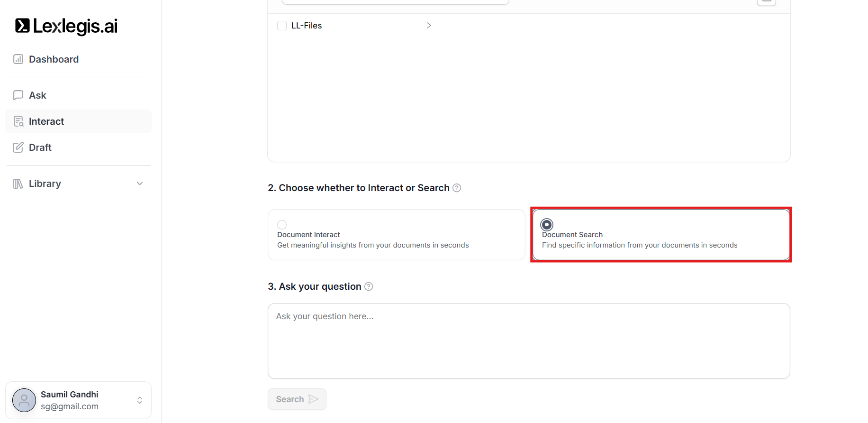Click the Interact document search icon

(x=18, y=121)
